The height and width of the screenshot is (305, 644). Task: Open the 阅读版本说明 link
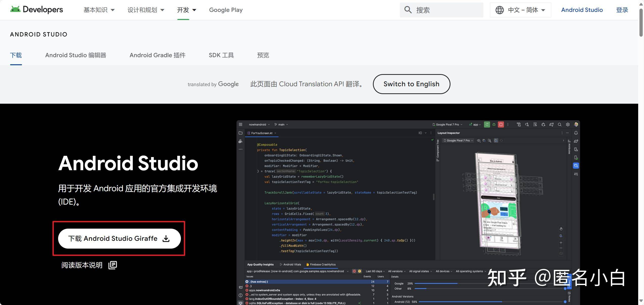coord(82,265)
